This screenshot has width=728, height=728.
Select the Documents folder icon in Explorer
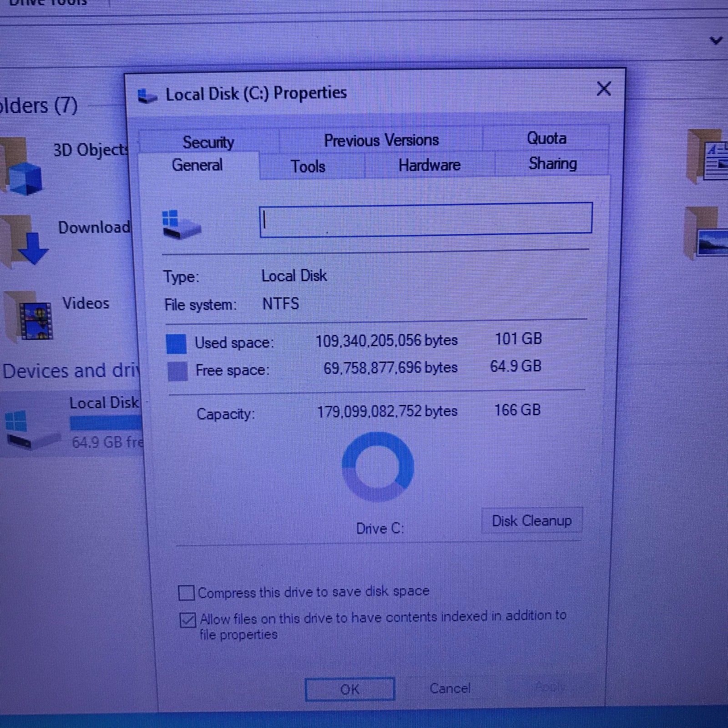(x=707, y=156)
